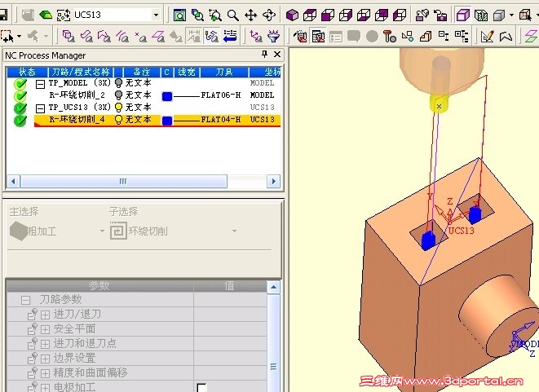Screen dimensions: 539x392
Task: Toggle status checkmark of TP_MODEL row
Action: coord(20,83)
